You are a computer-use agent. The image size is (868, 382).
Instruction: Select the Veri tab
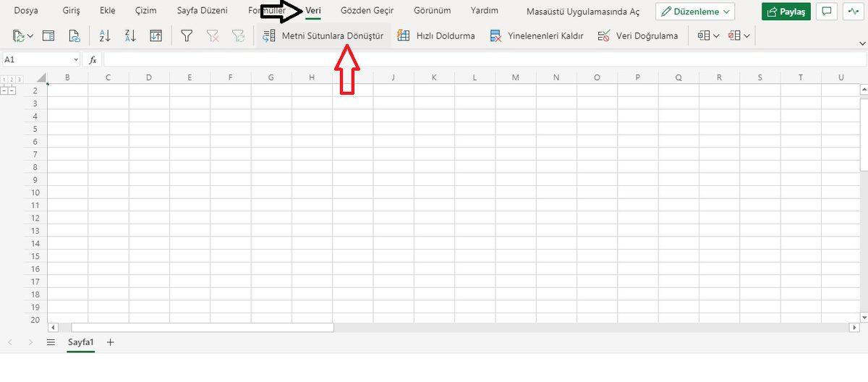(313, 11)
